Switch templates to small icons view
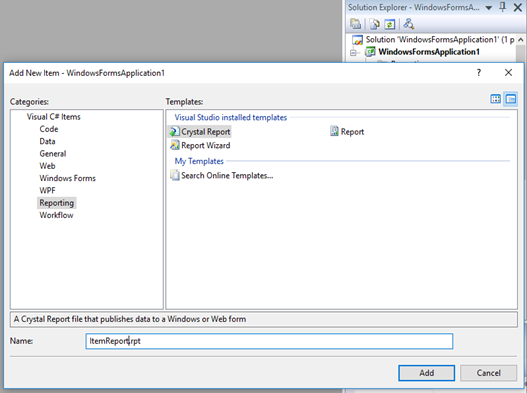Viewport: 527px width, 393px height. click(x=511, y=99)
